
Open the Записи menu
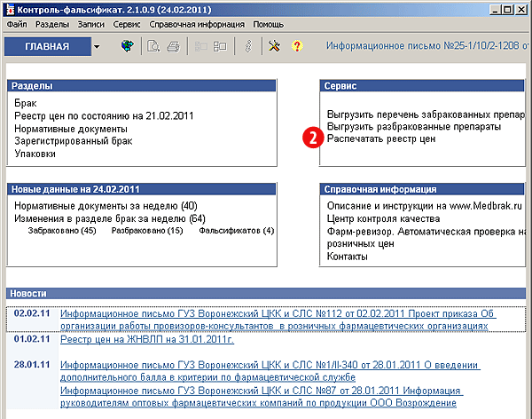[91, 25]
